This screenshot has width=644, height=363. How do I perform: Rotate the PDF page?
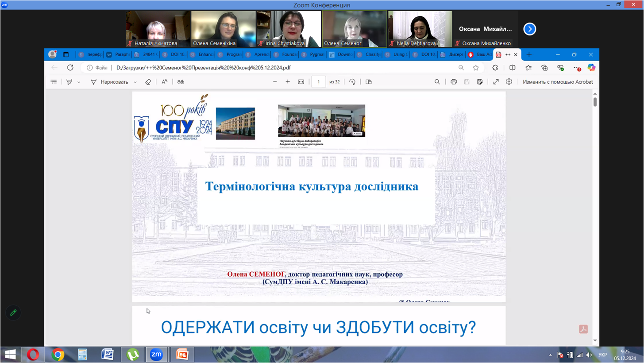click(352, 82)
